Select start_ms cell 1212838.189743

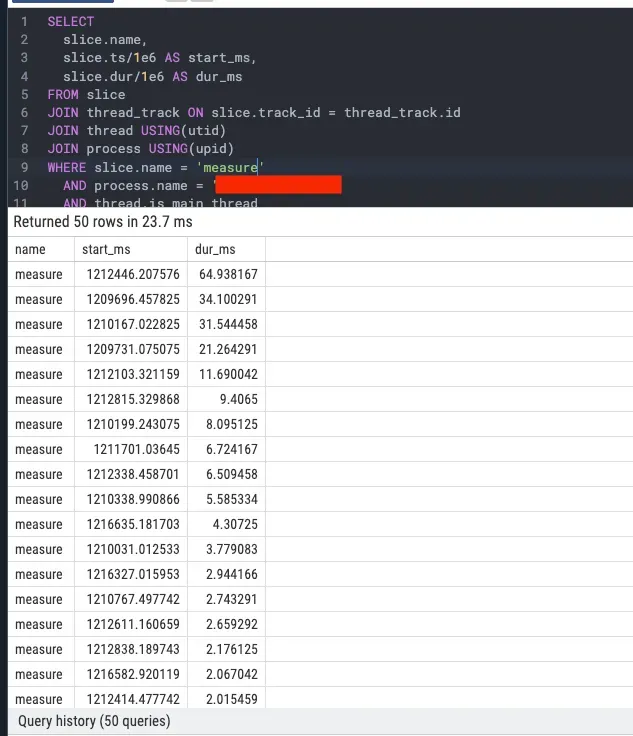point(133,649)
